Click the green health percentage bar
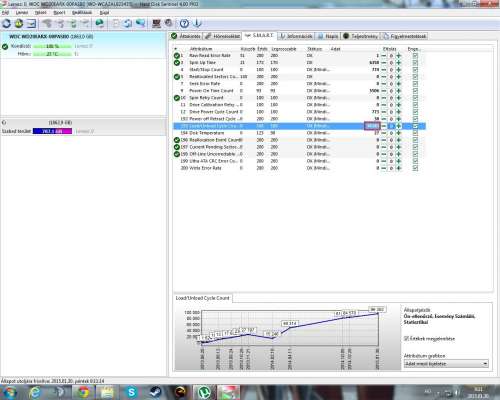This screenshot has height=400, width=500. point(52,46)
